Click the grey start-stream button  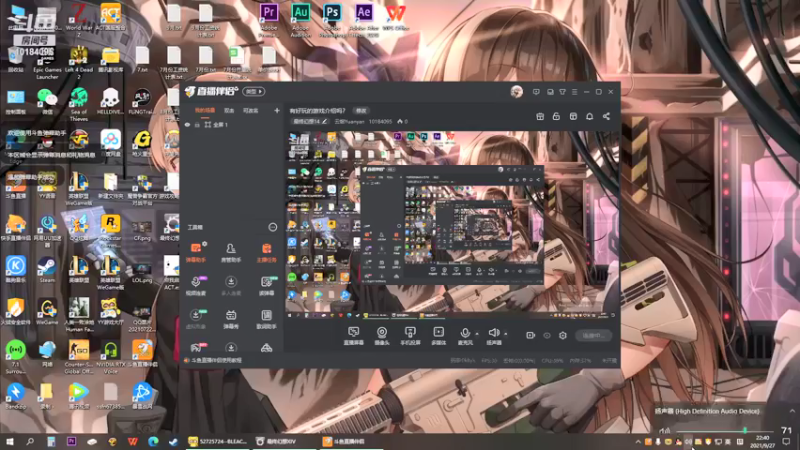[593, 336]
